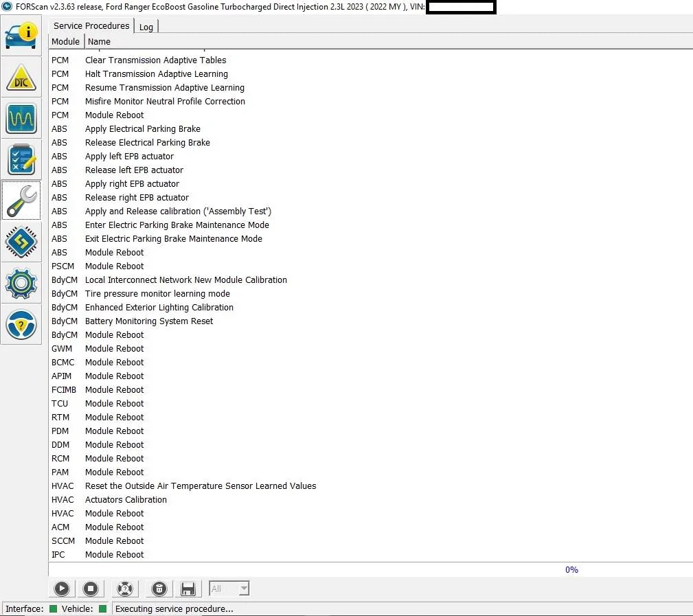693x616 pixels.
Task: Click the floppy disk save button
Action: point(188,589)
